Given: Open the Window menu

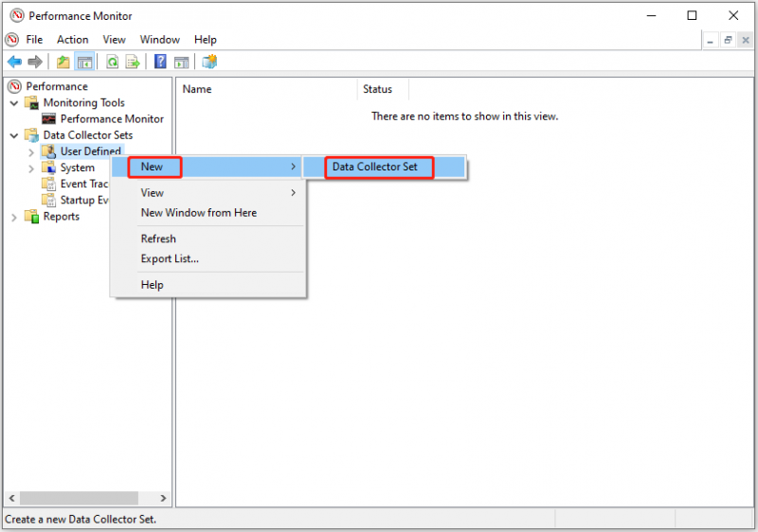Looking at the screenshot, I should tap(160, 40).
